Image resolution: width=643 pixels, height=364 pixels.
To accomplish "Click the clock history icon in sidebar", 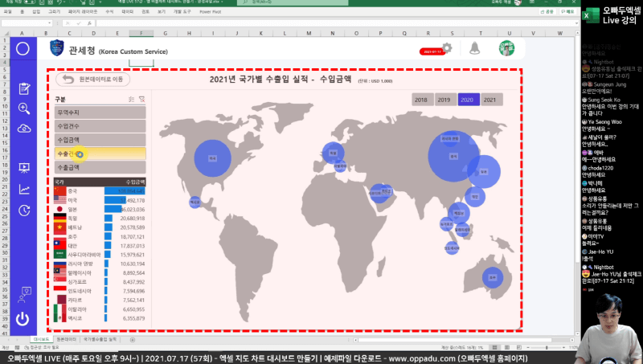I will tap(23, 211).
